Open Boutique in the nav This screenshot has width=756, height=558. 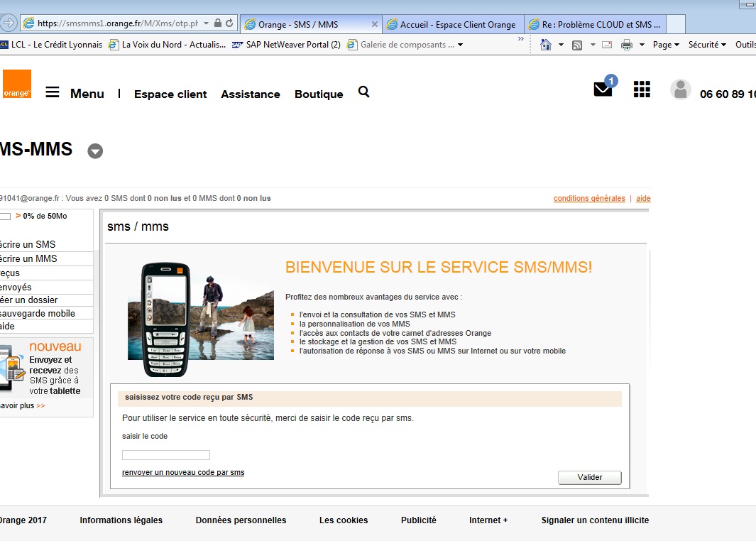click(319, 94)
